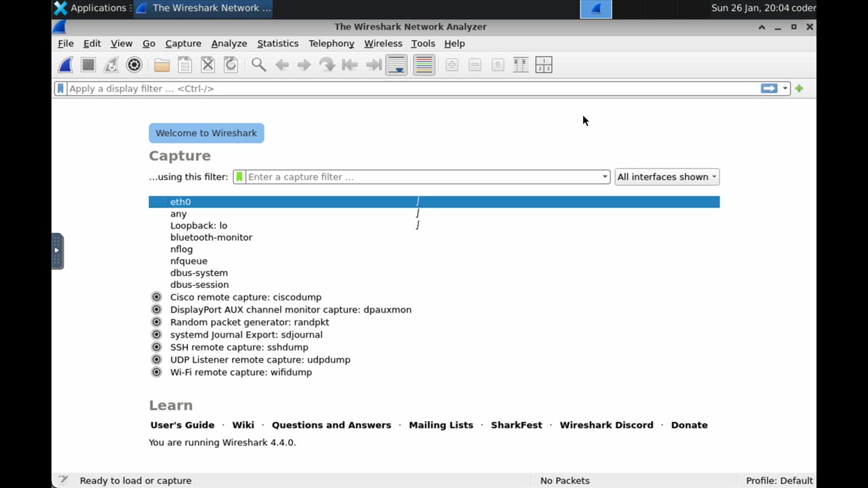Click the Find packet magnifier icon
Screen dimensions: 868x488
click(258, 65)
